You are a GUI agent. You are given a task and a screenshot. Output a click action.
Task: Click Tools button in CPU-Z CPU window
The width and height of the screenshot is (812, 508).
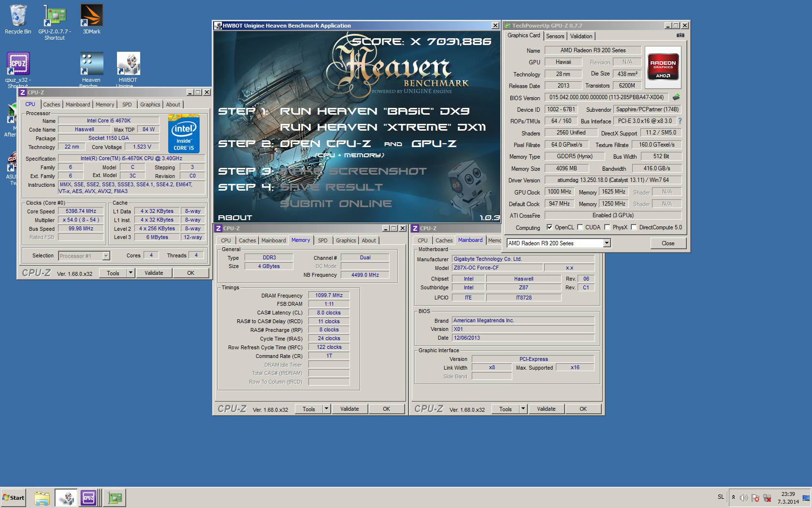coord(113,273)
